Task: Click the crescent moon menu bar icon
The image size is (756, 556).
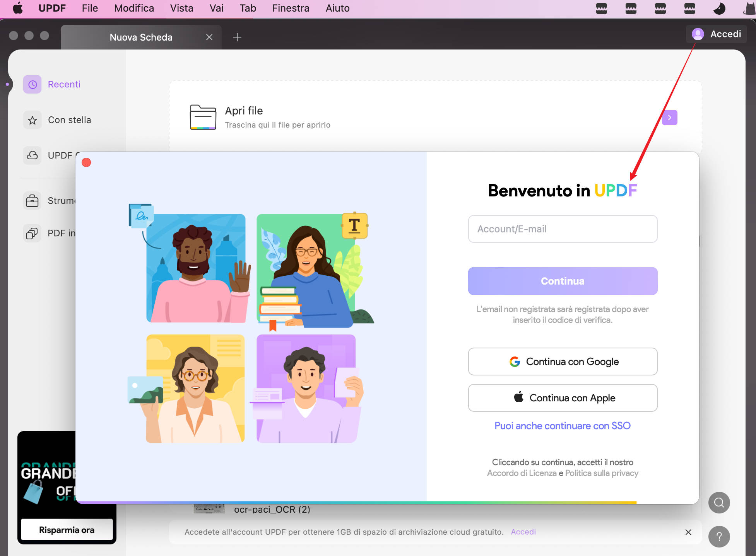Action: point(719,8)
